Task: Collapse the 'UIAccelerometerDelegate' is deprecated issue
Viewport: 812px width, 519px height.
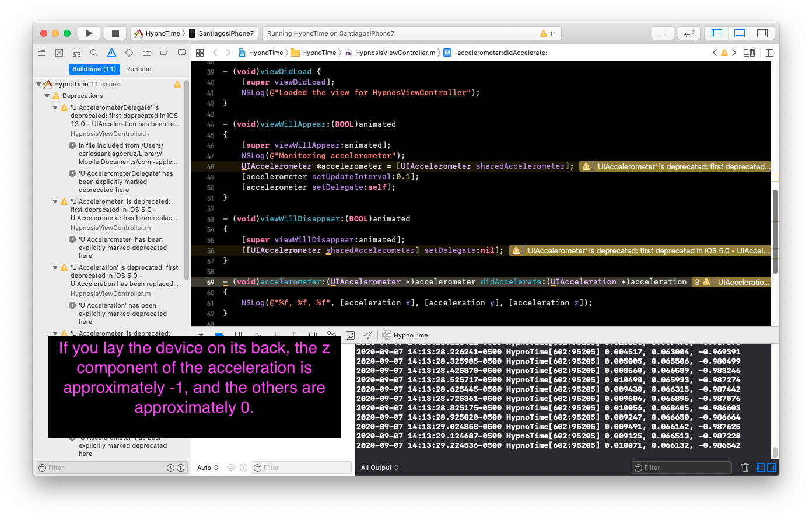Action: pyautogui.click(x=55, y=107)
